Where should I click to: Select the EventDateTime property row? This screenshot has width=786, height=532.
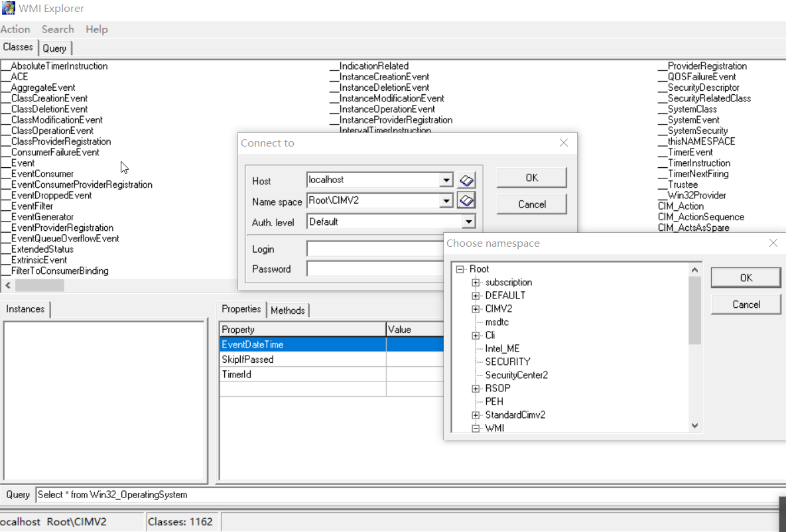(332, 344)
